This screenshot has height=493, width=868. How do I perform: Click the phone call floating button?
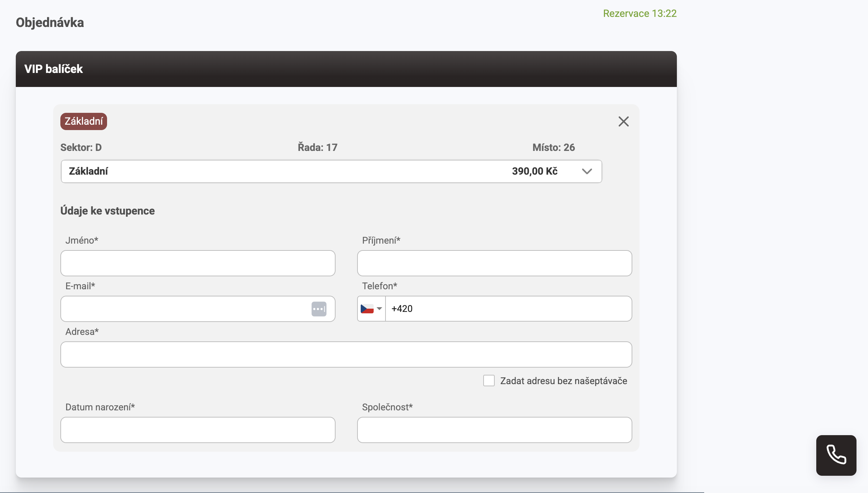[836, 455]
